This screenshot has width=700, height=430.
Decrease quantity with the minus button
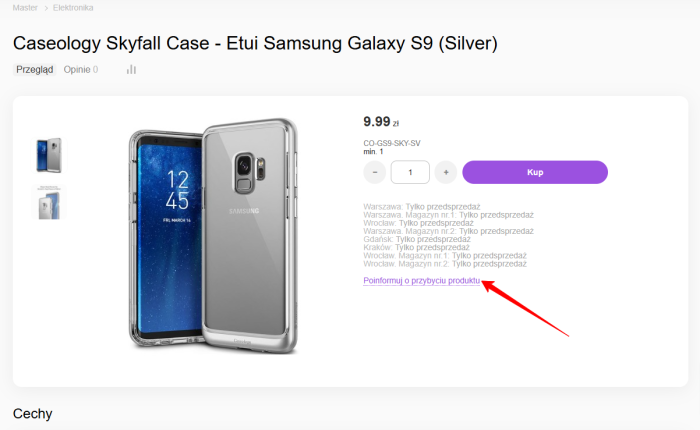tap(375, 172)
